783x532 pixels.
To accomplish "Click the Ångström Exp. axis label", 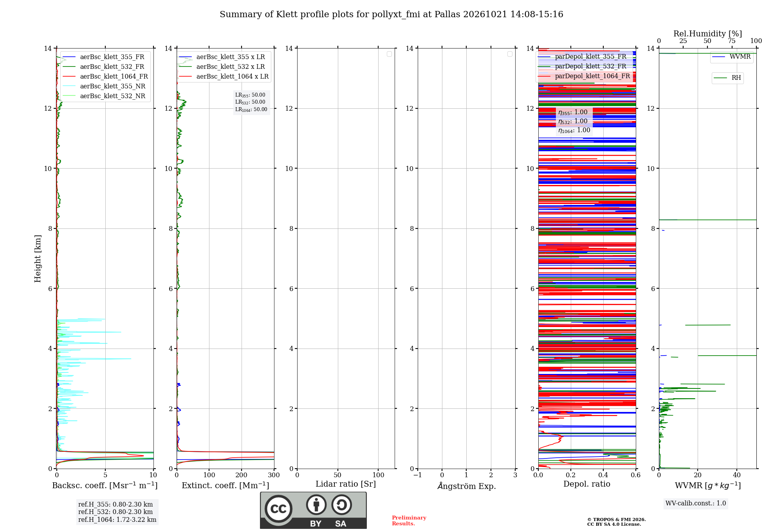I will (467, 486).
